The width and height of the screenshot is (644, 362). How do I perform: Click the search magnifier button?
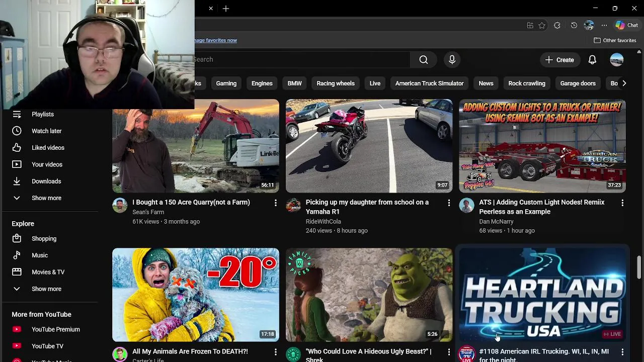tap(424, 60)
